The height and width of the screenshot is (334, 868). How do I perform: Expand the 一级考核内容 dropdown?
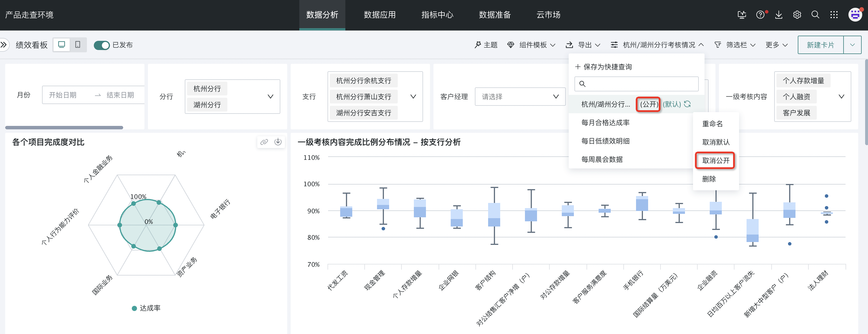pyautogui.click(x=842, y=97)
